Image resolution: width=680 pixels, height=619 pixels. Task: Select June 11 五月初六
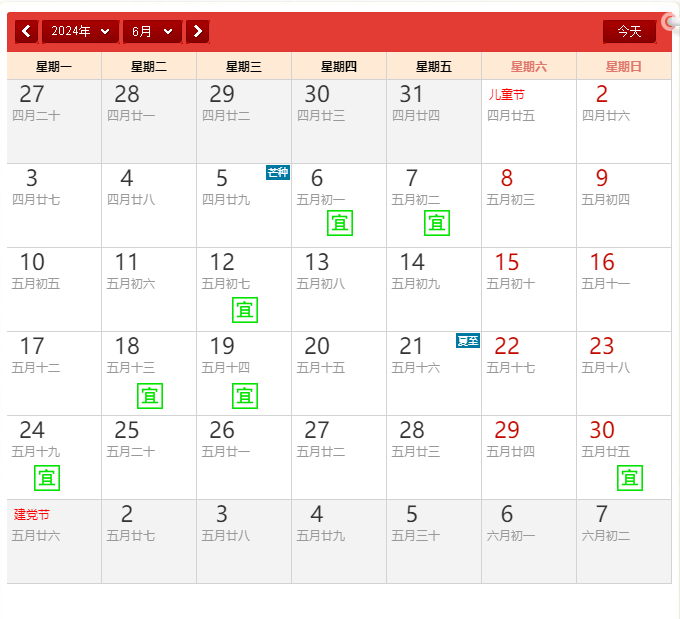(149, 290)
